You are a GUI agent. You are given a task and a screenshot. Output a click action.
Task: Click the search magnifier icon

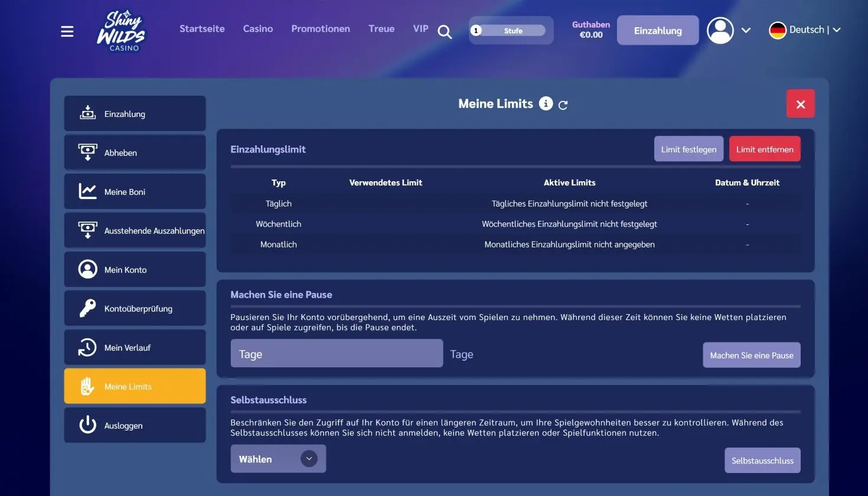(x=445, y=32)
